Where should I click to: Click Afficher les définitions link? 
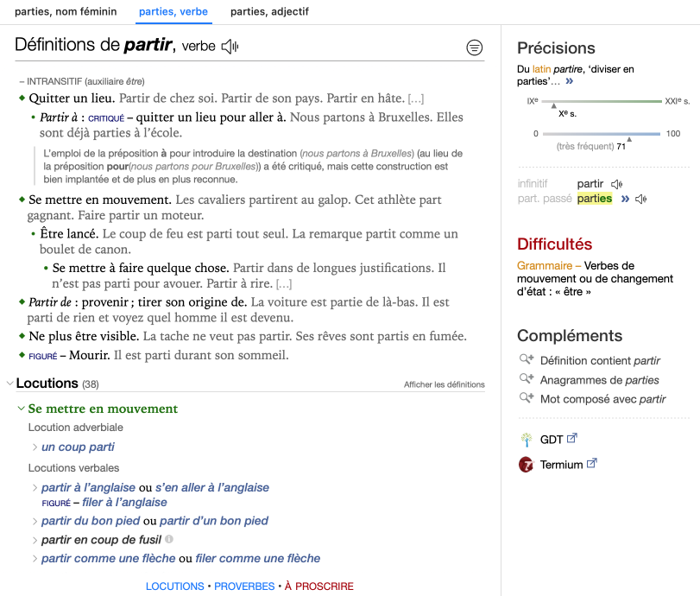(x=444, y=384)
